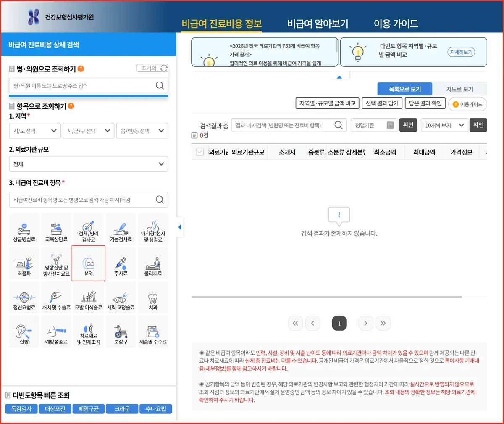Open the 10개씩 보기 page size dropdown

(x=444, y=125)
